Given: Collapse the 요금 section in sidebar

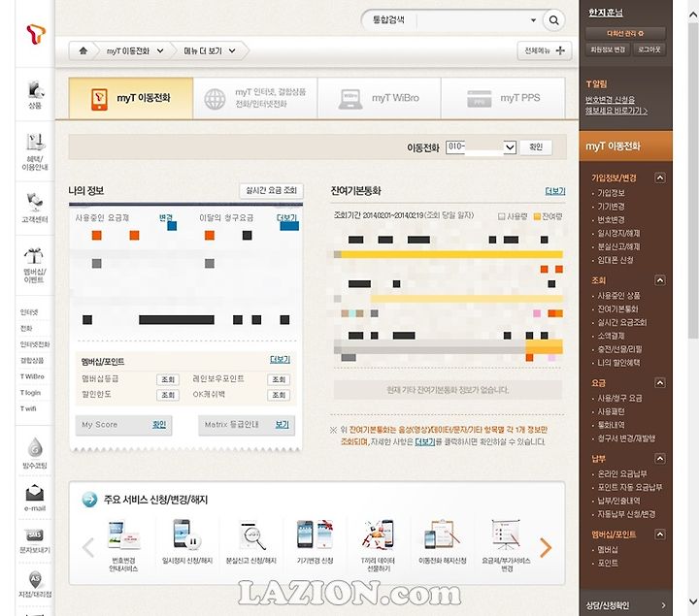Looking at the screenshot, I should click(660, 382).
